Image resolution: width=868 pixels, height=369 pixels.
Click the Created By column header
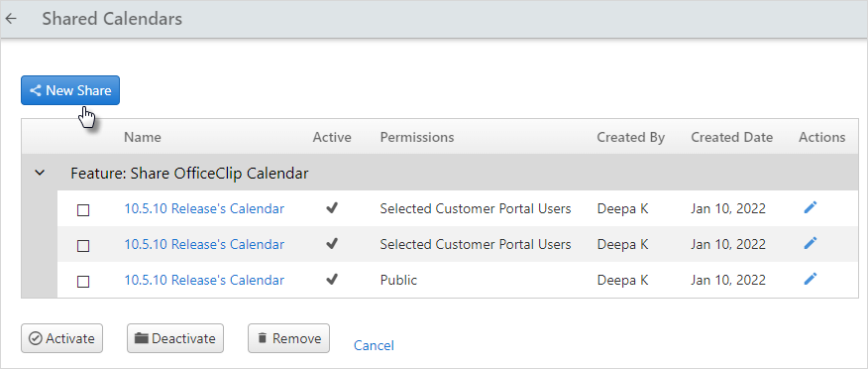tap(630, 138)
